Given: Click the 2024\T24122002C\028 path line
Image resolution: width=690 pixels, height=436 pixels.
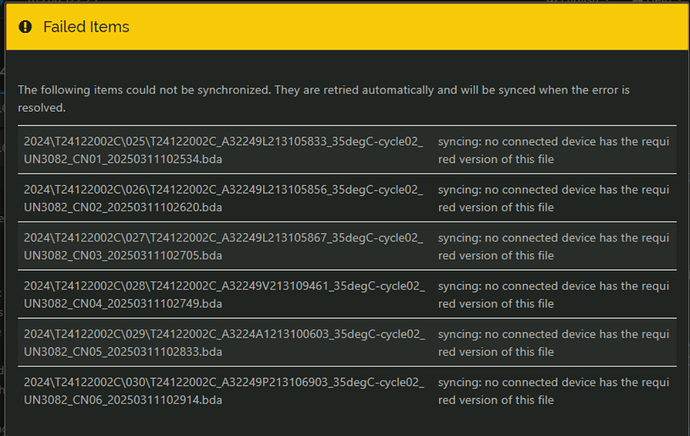Looking at the screenshot, I should tap(224, 286).
